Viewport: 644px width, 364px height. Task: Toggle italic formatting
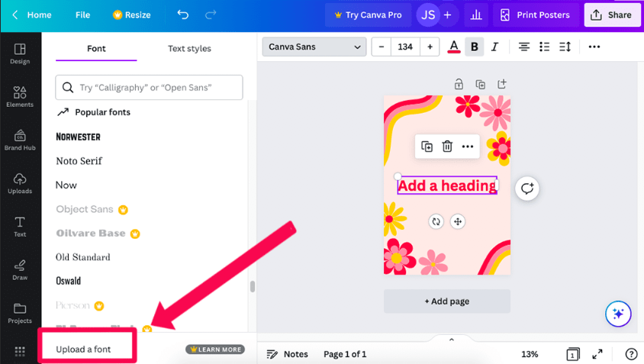[x=494, y=47]
